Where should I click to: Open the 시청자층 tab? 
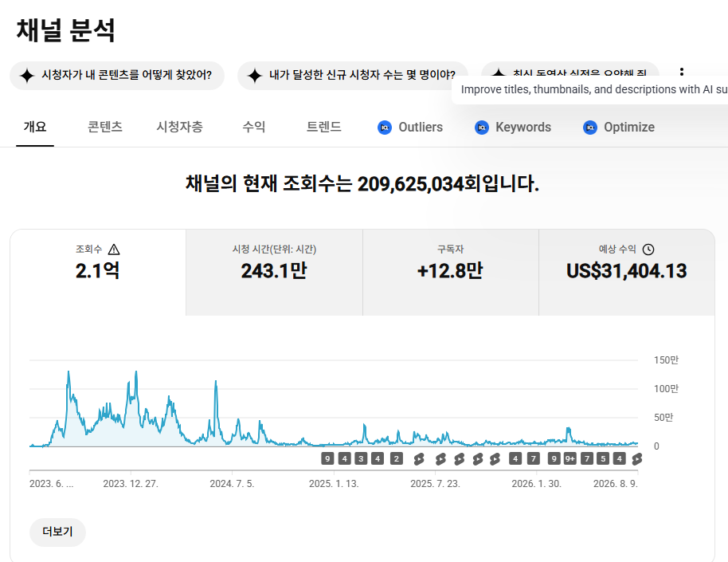click(180, 127)
